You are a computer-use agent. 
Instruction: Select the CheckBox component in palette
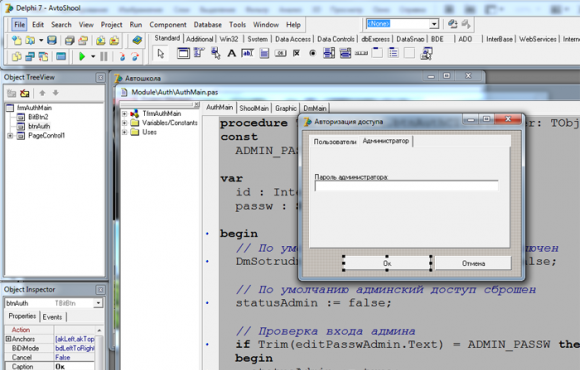296,54
